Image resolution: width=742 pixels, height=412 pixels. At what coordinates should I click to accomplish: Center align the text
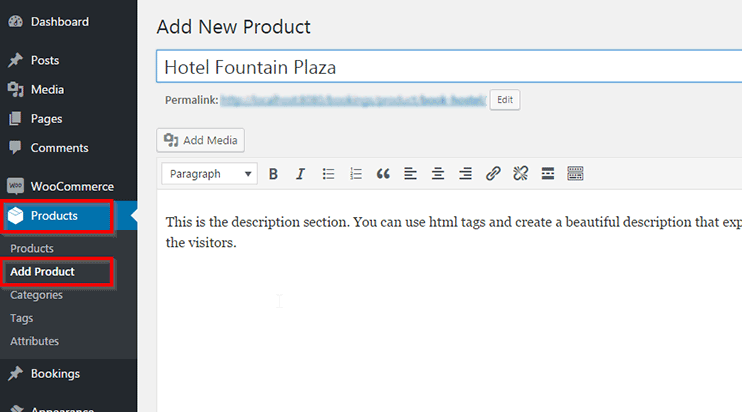click(437, 174)
